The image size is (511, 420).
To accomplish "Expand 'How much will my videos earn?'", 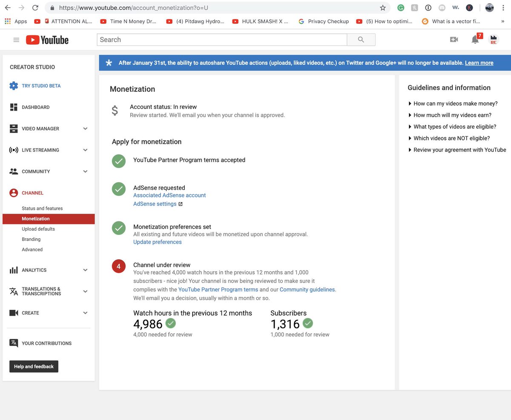I will pos(450,115).
